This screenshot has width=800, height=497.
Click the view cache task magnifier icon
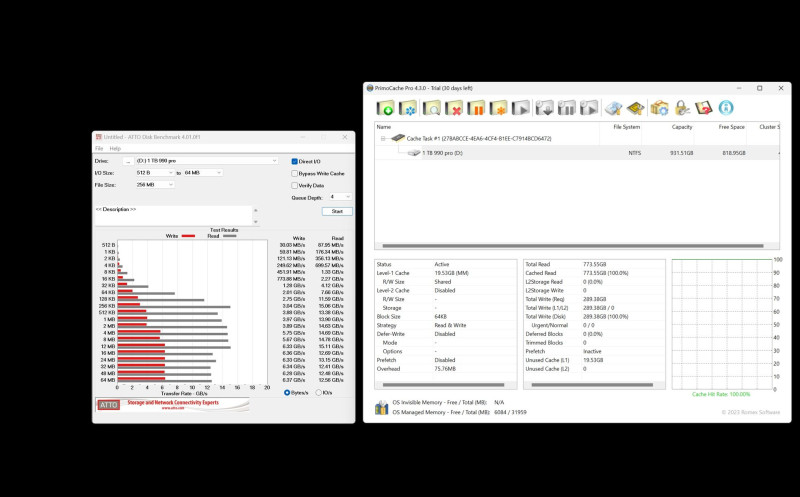[431, 108]
